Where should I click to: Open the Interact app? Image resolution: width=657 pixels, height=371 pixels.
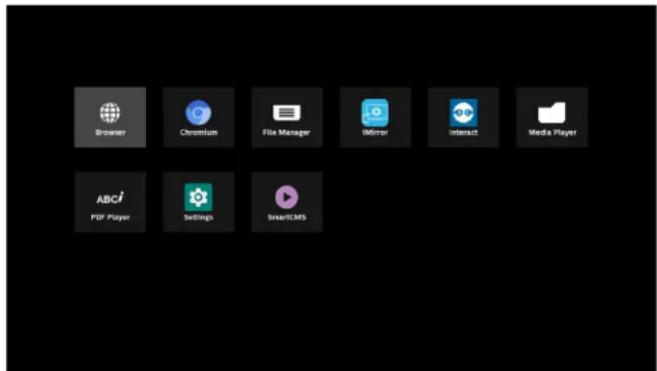pos(463,117)
